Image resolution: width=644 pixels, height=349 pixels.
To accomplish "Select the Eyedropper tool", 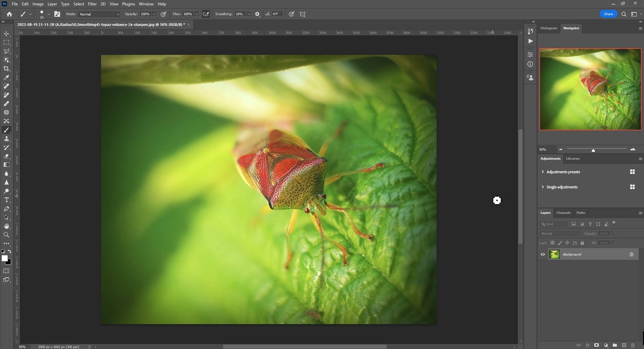I will [7, 77].
